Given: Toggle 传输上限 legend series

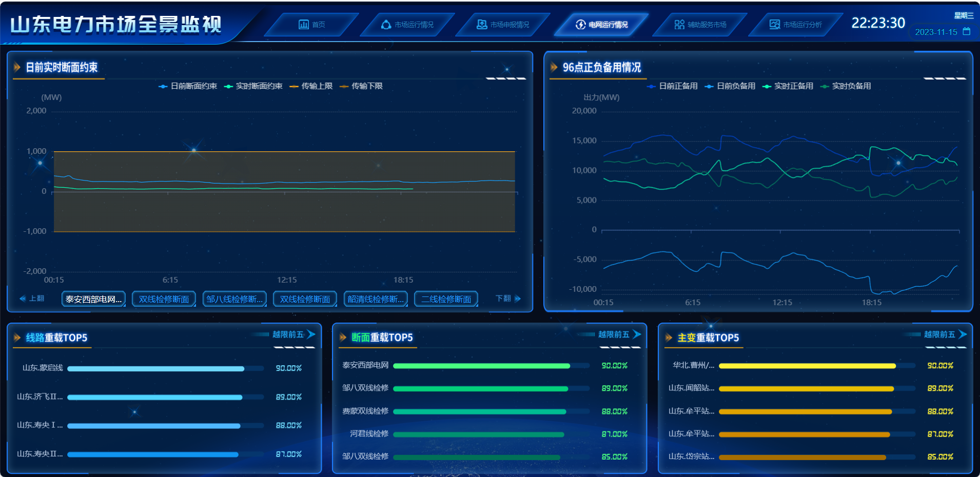Looking at the screenshot, I should 311,86.
